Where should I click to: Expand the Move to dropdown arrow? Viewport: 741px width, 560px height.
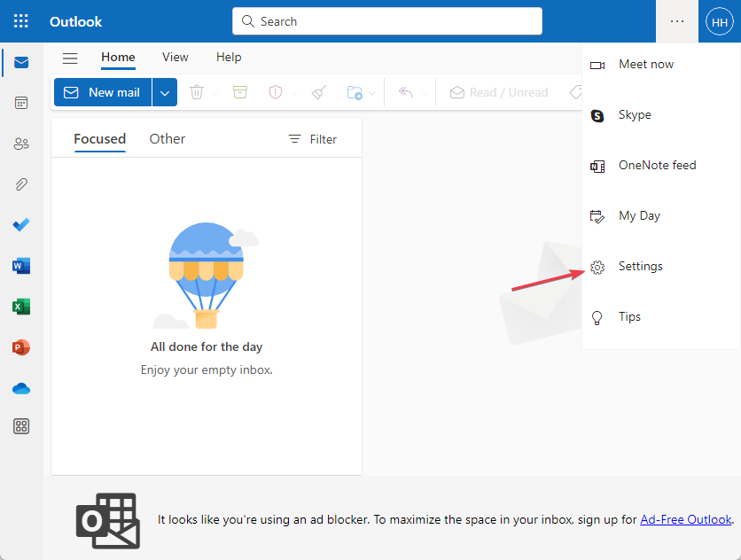coord(372,93)
